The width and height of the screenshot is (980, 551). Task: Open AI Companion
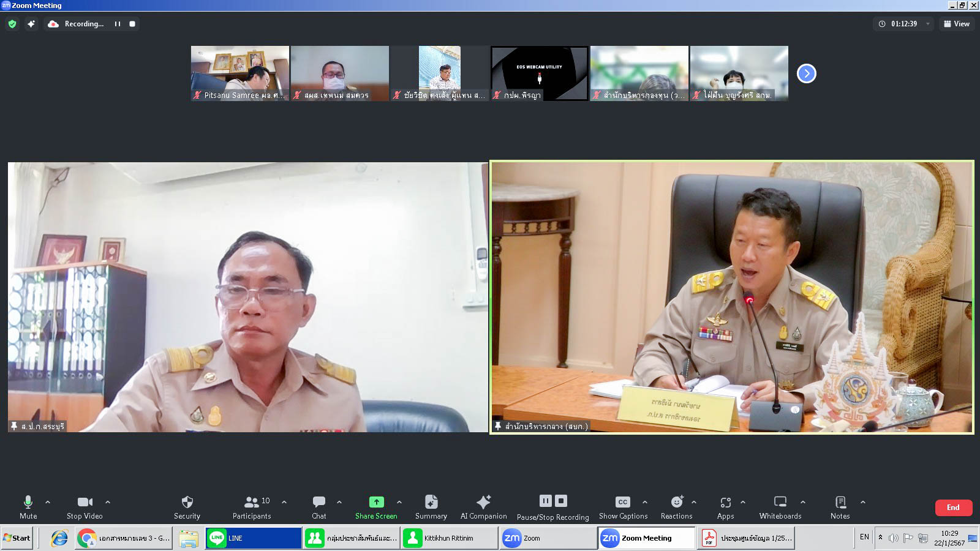tap(484, 508)
